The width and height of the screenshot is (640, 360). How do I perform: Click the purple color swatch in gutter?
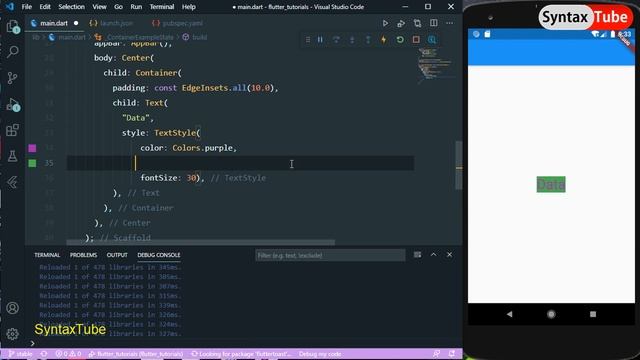(32, 148)
